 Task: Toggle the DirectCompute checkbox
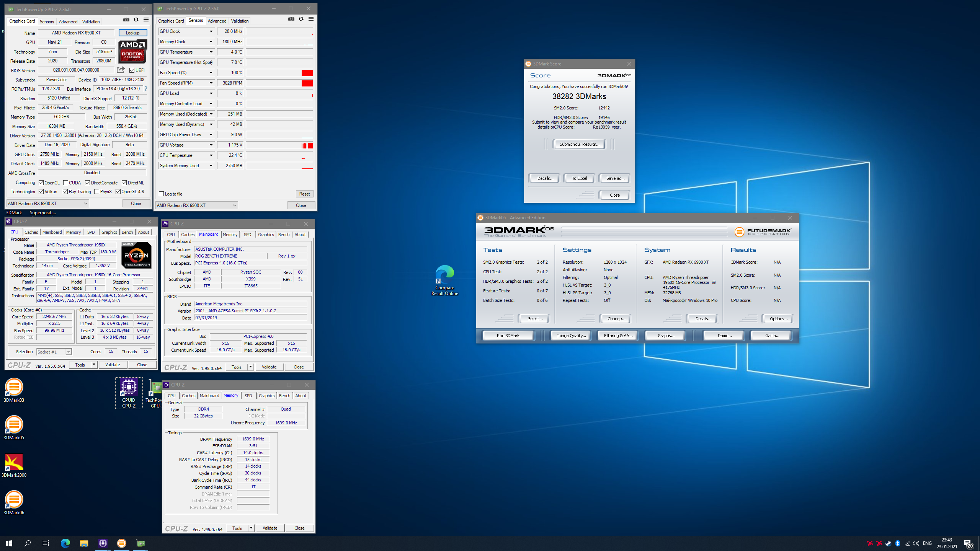point(87,183)
